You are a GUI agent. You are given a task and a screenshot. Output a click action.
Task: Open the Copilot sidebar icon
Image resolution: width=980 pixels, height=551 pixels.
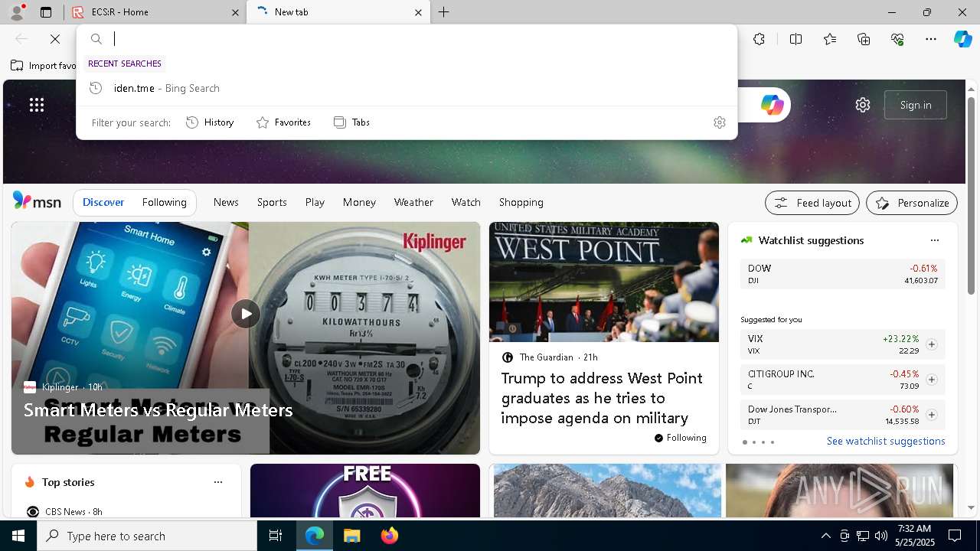point(962,39)
